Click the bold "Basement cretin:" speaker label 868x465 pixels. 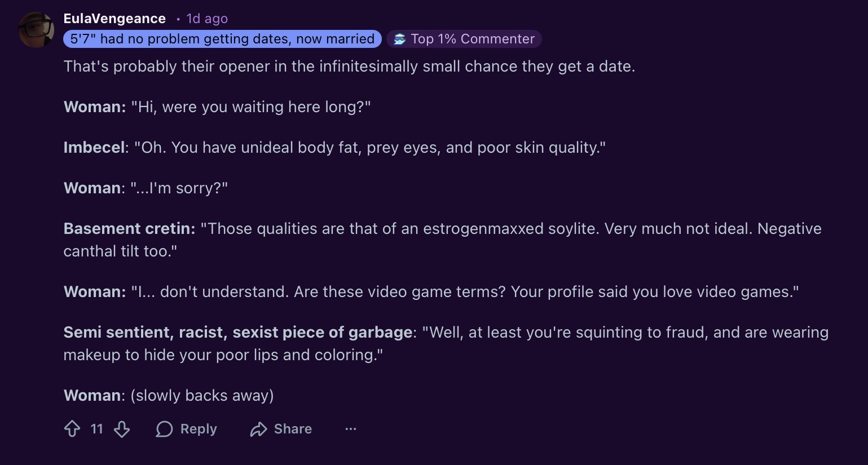click(x=129, y=229)
